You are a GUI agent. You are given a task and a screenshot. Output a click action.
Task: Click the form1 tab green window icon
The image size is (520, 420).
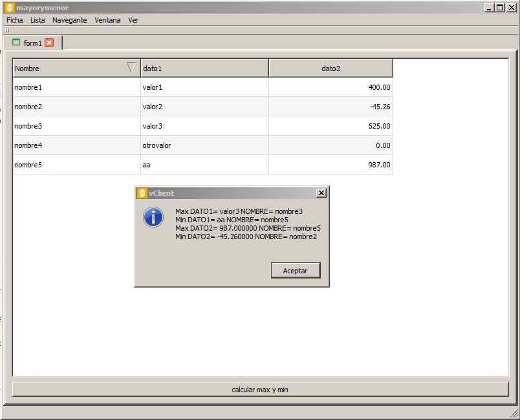16,43
